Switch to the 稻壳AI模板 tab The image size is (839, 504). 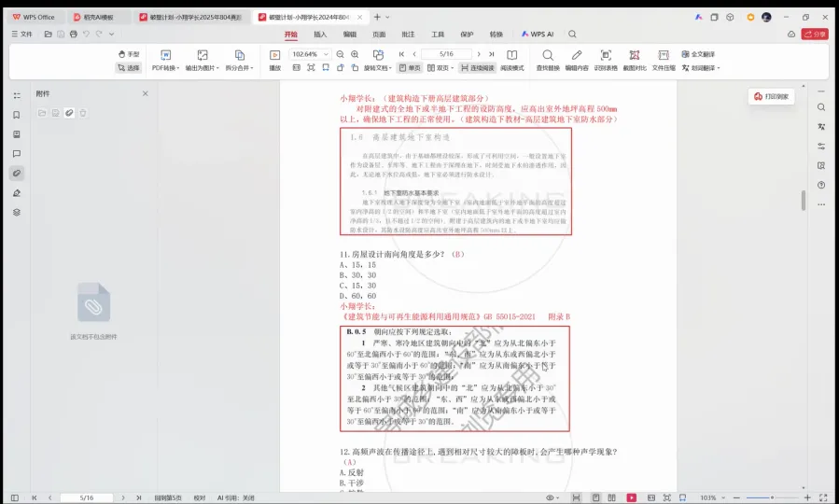[x=99, y=17]
